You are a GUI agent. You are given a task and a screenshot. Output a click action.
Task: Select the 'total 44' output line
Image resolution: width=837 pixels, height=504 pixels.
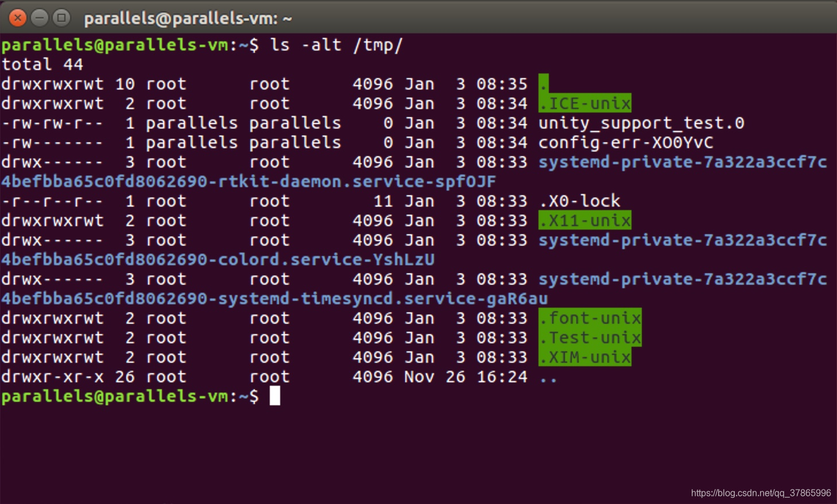(42, 64)
